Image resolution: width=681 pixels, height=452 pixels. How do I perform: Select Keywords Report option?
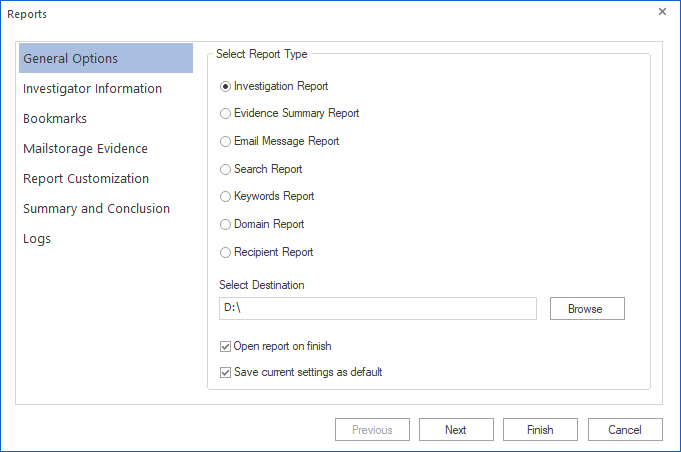(226, 197)
